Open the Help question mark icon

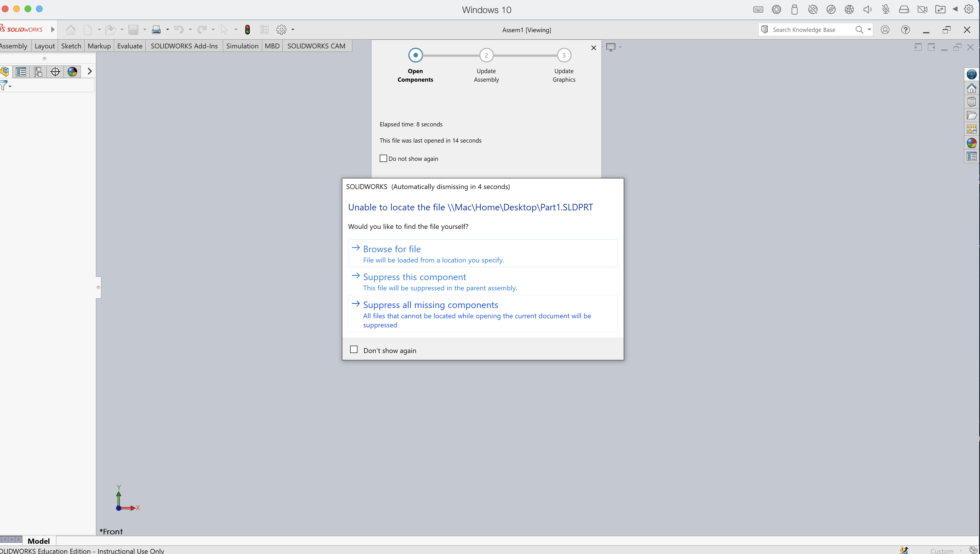coord(906,30)
